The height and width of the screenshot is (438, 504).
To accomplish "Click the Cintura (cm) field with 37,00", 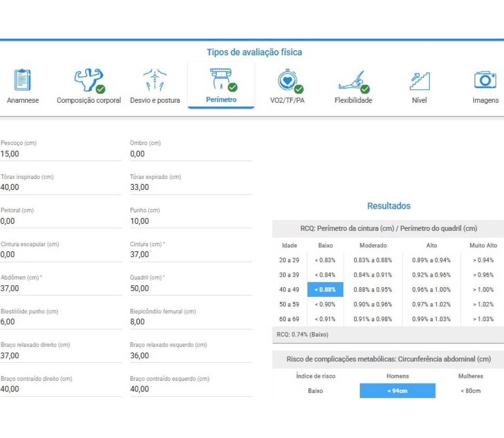I will click(190, 255).
